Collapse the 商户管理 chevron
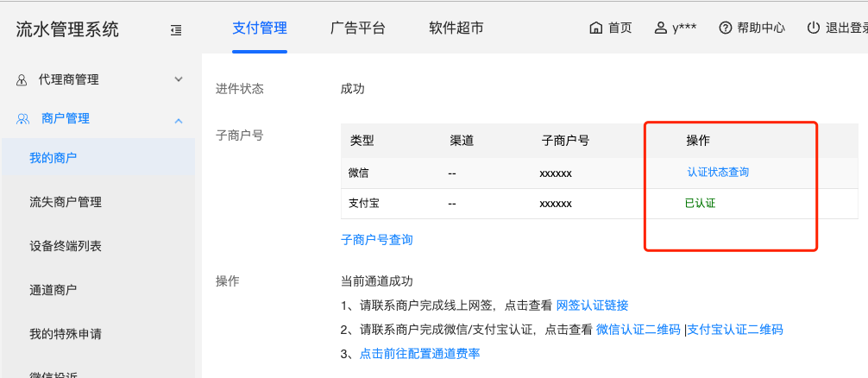Viewport: 868px width, 378px height. pyautogui.click(x=179, y=120)
